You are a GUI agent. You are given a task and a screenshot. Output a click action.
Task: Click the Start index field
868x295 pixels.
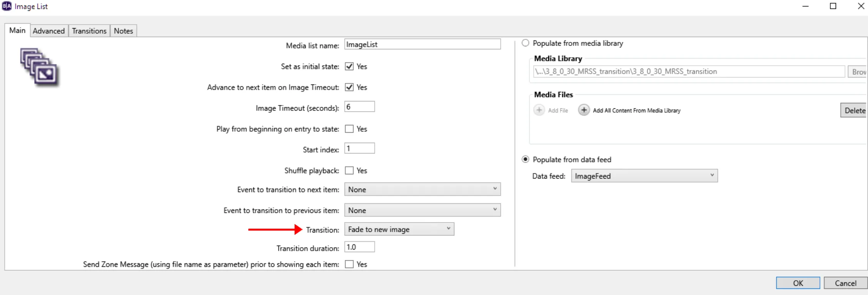pyautogui.click(x=359, y=148)
